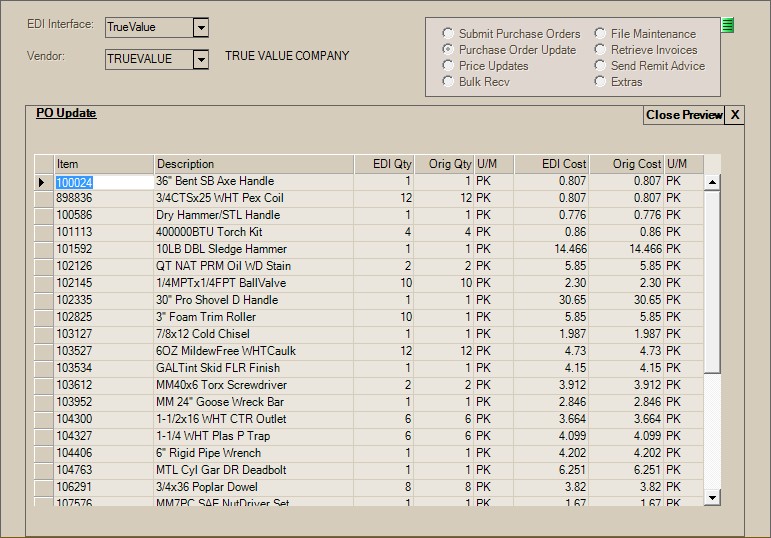This screenshot has width=771, height=538.
Task: Click EDI Cost 3.912 for item 103612
Action: pos(573,385)
